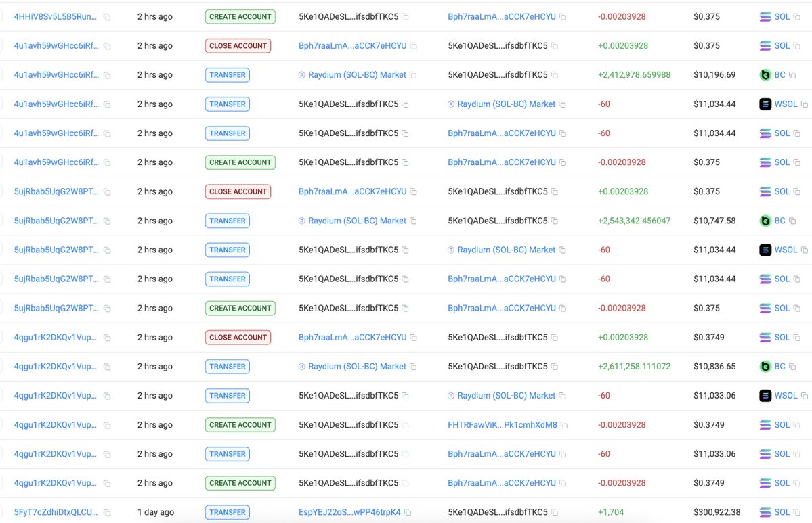Screen dimensions: 812x523
Task: Select the '1 day ago' timestamp
Action: point(155,512)
